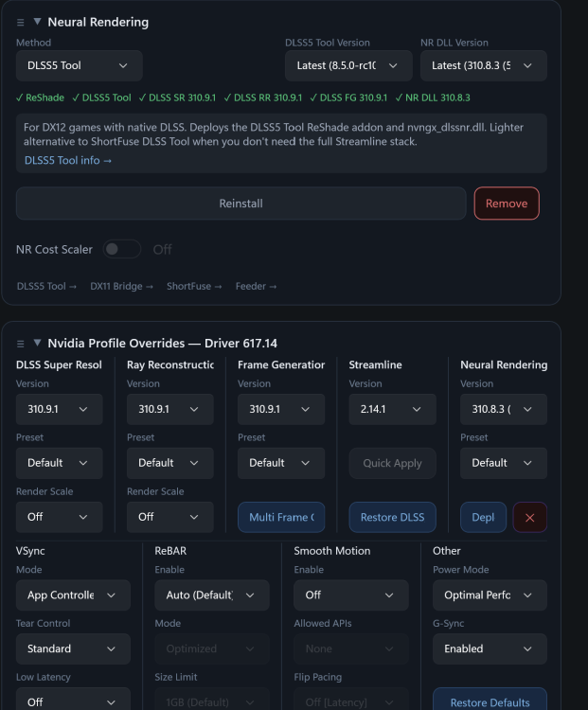Open the ShortFuse link

pyautogui.click(x=194, y=286)
